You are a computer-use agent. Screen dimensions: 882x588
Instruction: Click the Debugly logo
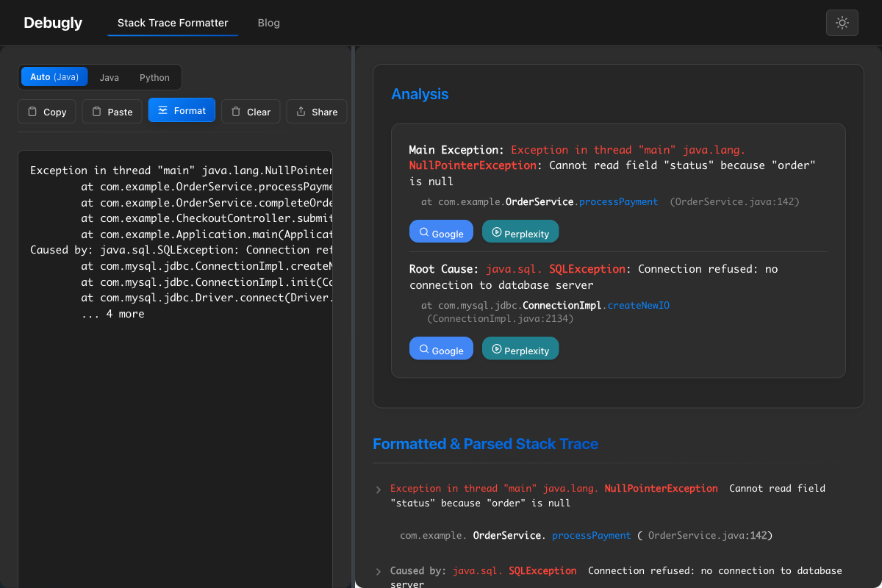pyautogui.click(x=53, y=23)
